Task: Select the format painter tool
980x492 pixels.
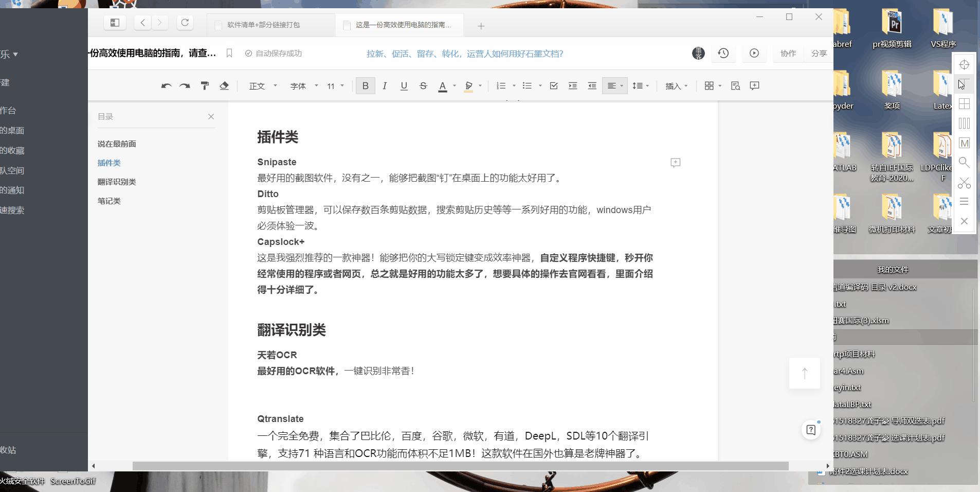Action: 205,85
